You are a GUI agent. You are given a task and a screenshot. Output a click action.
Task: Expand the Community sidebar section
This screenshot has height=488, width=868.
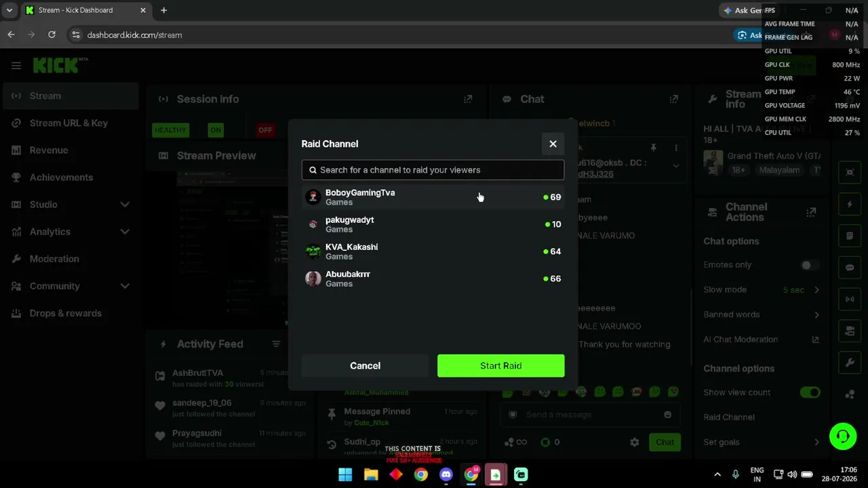coord(71,286)
